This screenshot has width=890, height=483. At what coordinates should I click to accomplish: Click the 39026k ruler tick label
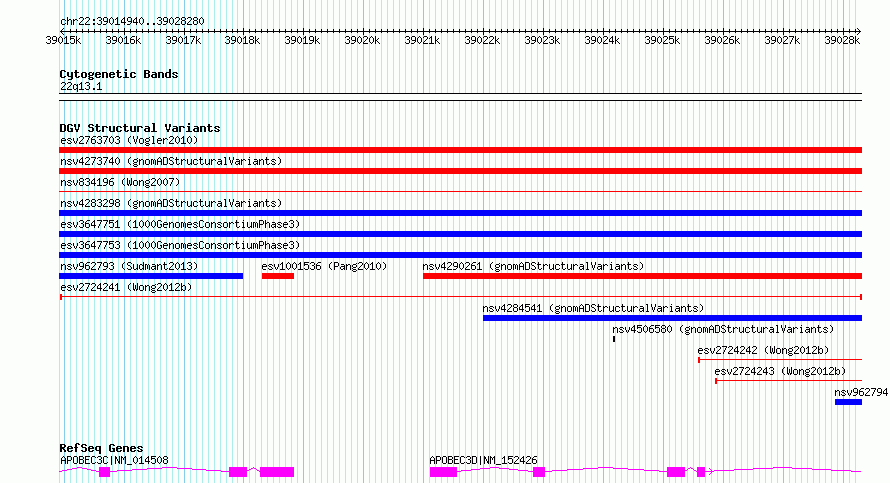click(722, 40)
